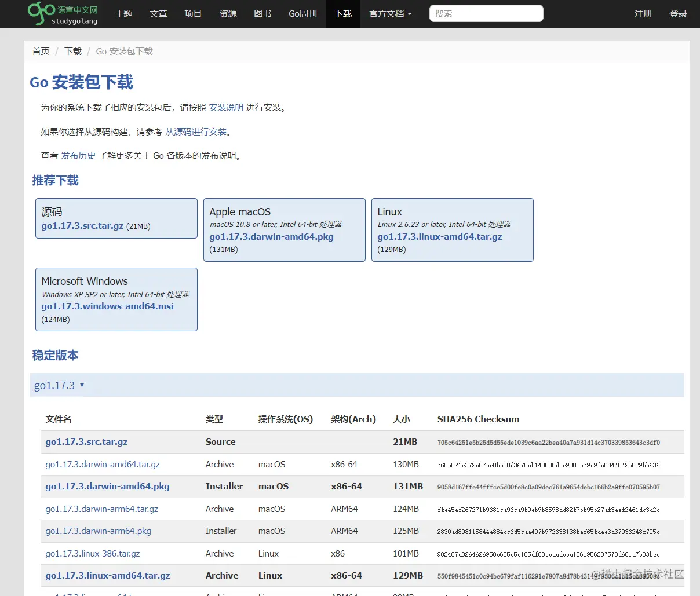Open go1.17.3.darwin-arm64.pkg in the table

click(98, 531)
